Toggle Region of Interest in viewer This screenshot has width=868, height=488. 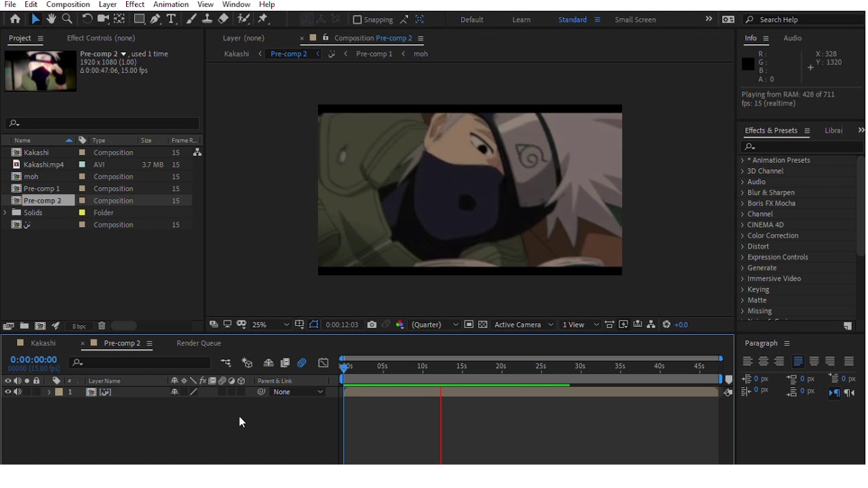pyautogui.click(x=470, y=326)
